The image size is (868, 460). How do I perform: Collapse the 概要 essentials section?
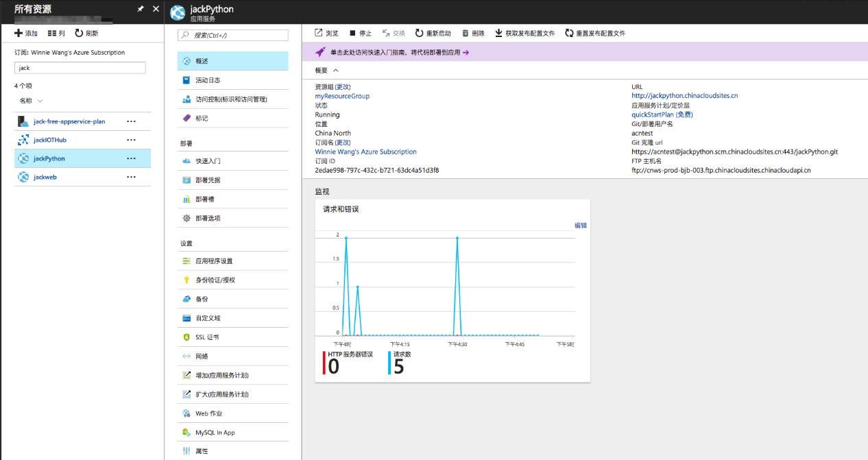[327, 70]
